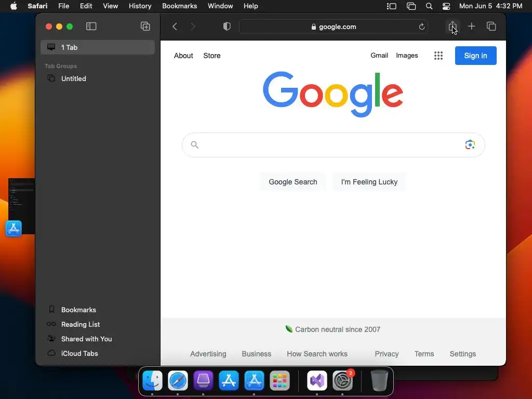Open the Help menu
Screen dimensions: 532x399
[251, 6]
